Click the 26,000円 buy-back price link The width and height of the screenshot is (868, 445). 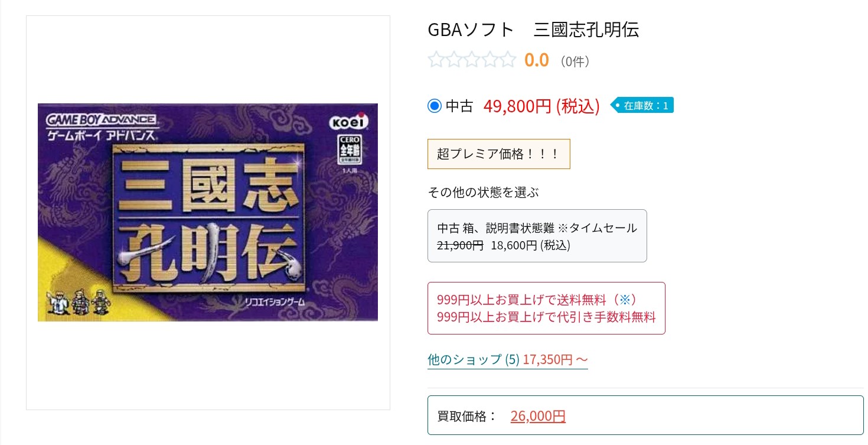click(538, 416)
